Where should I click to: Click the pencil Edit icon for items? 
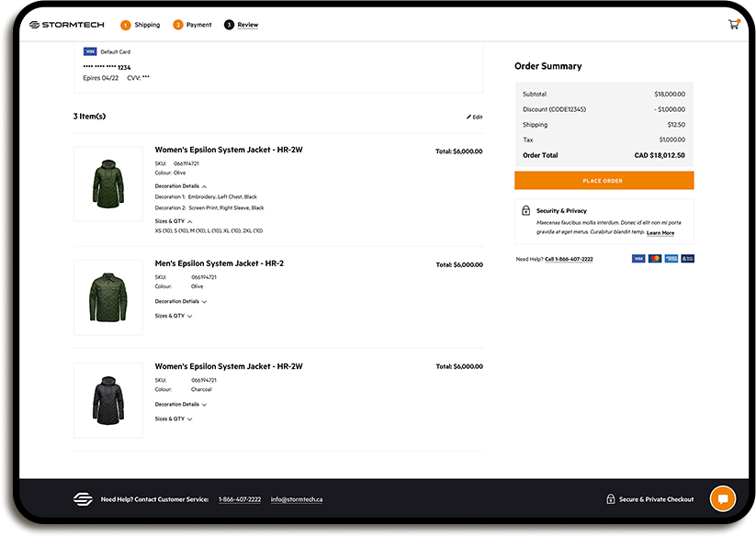point(468,117)
